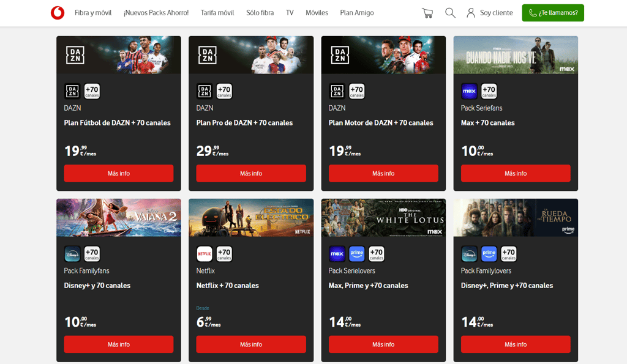Click +70 canales icon in Pack Familylovers card
The height and width of the screenshot is (364, 627).
[x=509, y=254]
